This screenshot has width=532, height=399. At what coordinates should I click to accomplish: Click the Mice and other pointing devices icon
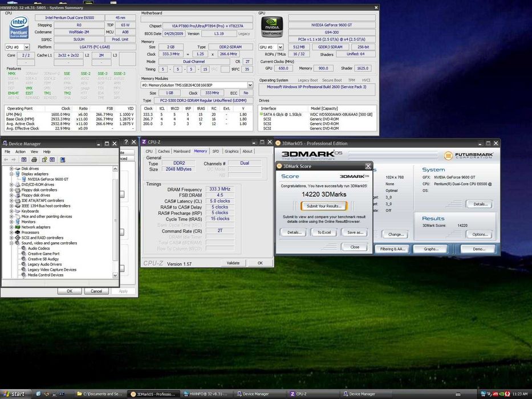pyautogui.click(x=18, y=217)
